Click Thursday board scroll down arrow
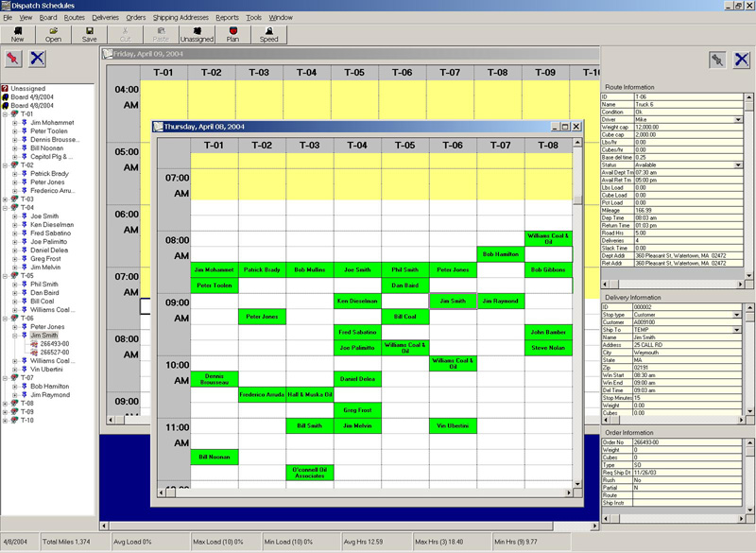This screenshot has height=553, width=756. point(577,484)
